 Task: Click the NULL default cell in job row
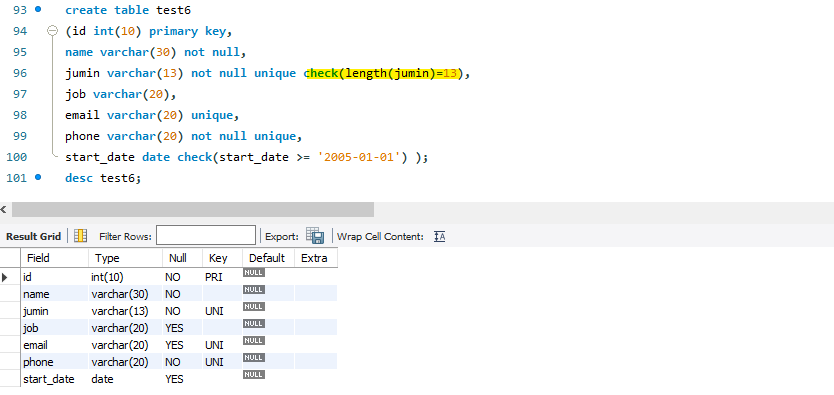click(x=268, y=328)
